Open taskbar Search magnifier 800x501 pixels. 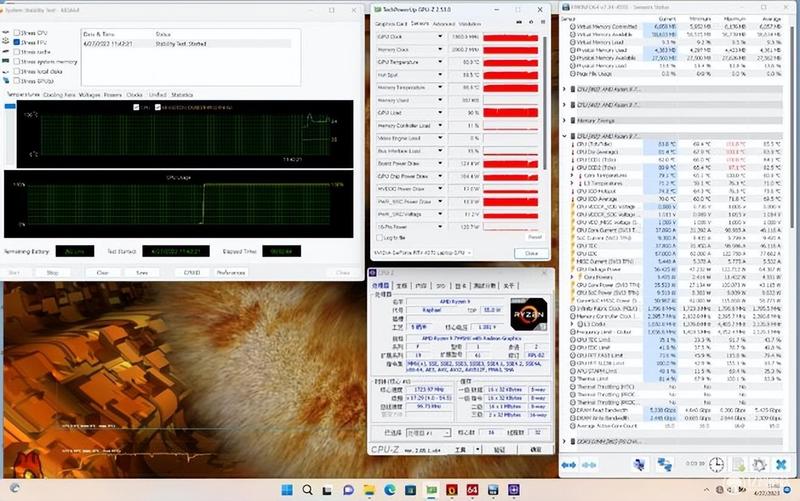pyautogui.click(x=307, y=490)
